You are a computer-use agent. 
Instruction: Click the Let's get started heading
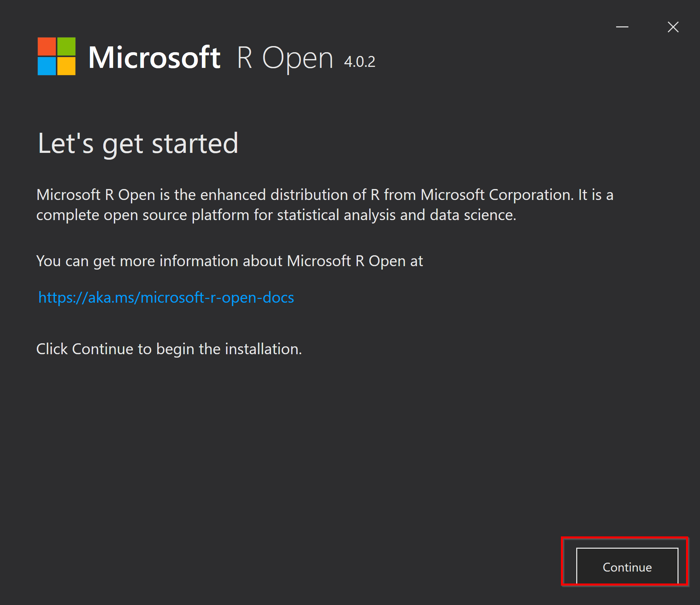pos(138,144)
